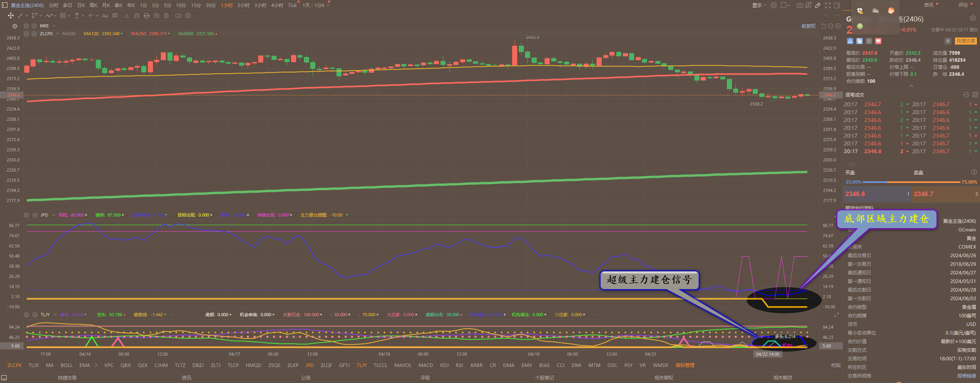This screenshot has width=980, height=383.
Task: Open the layout square dropdown
Action: [786, 5]
